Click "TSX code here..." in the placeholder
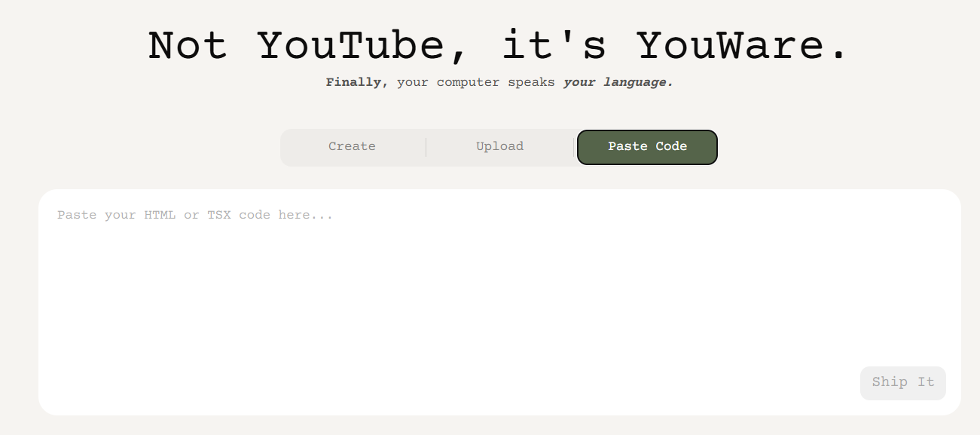980x435 pixels. tap(270, 216)
